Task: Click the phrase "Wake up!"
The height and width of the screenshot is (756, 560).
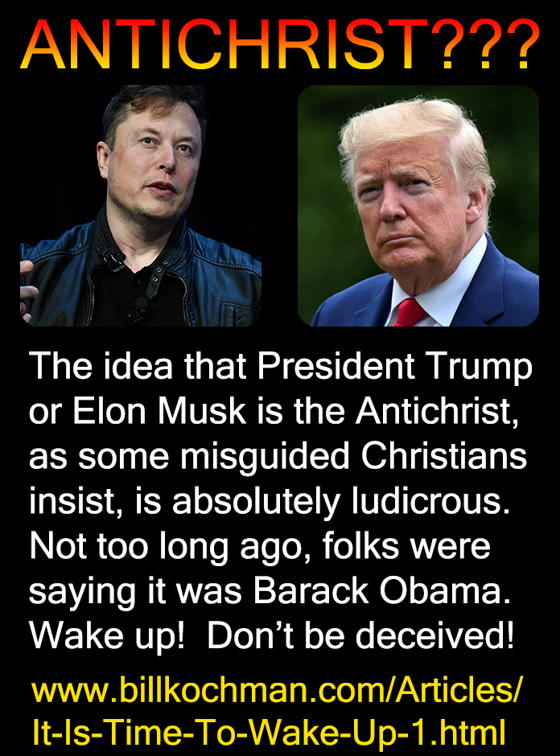Action: (x=107, y=636)
